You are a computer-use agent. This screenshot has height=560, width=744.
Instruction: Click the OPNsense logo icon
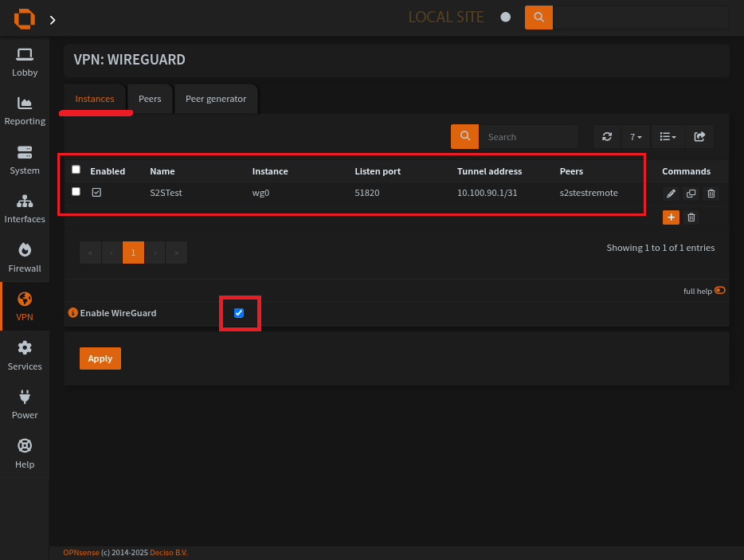[24, 19]
